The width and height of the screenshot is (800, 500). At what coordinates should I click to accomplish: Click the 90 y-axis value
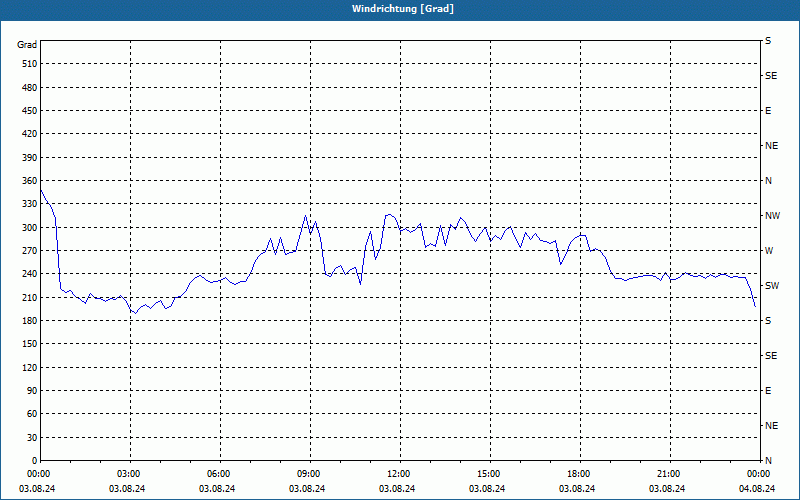(32, 391)
